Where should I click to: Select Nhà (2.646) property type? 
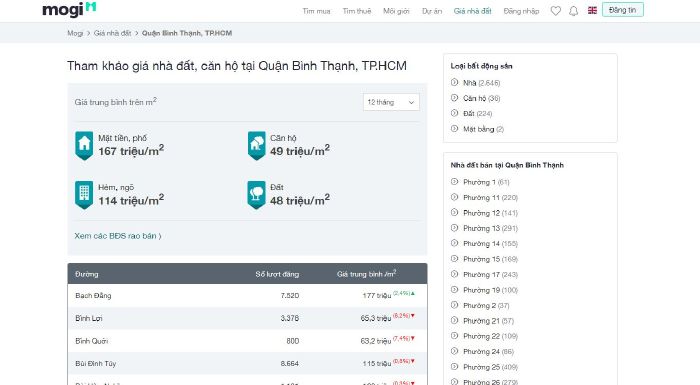(x=481, y=83)
